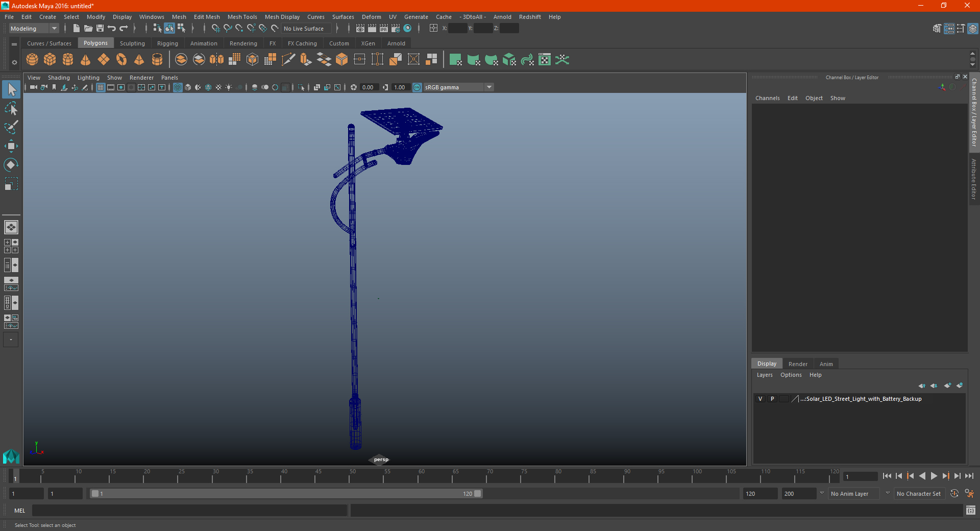Select the Paint Selection tool
Image resolution: width=980 pixels, height=531 pixels.
[11, 127]
